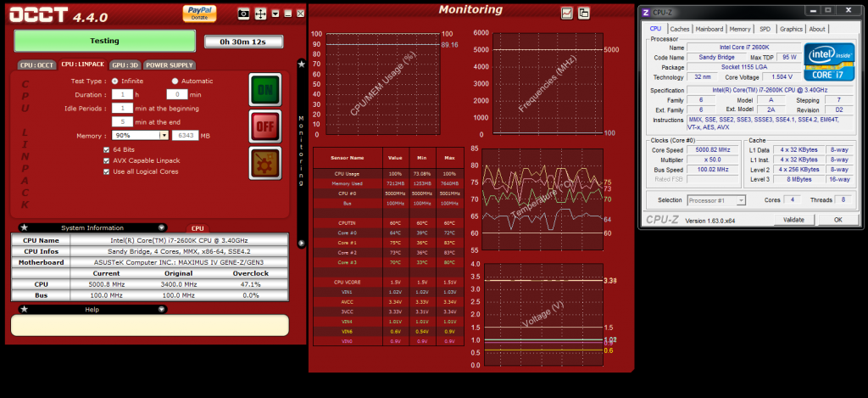Click the Testing status bar

click(104, 41)
